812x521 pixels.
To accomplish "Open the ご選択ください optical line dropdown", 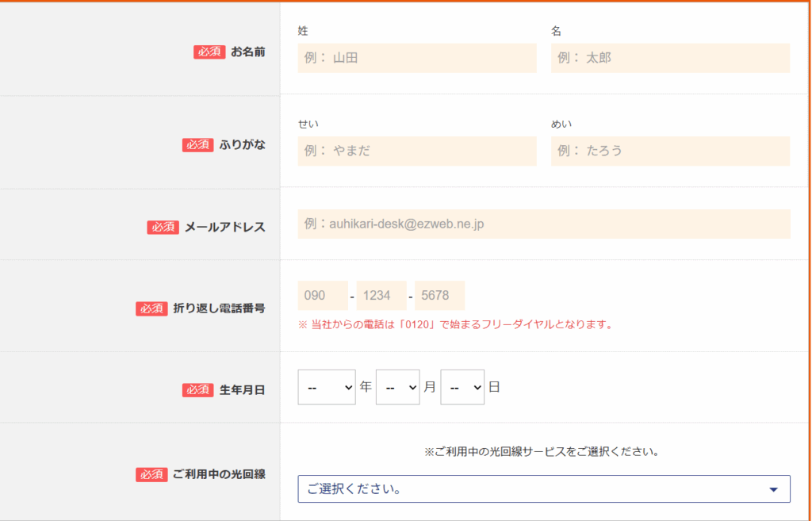I will pos(544,489).
